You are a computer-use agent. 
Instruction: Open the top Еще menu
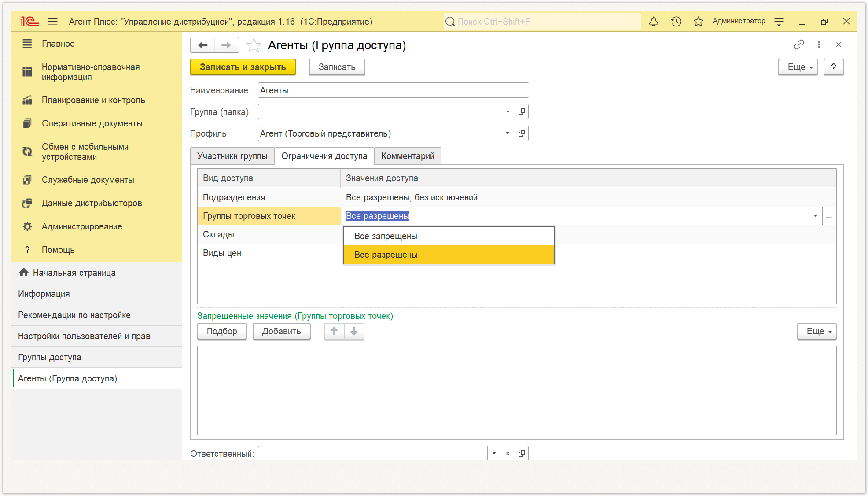click(x=798, y=67)
